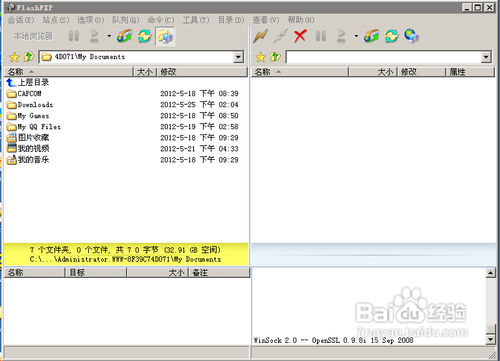Select the My Games folder
This screenshot has width=500, height=361.
[x=28, y=116]
